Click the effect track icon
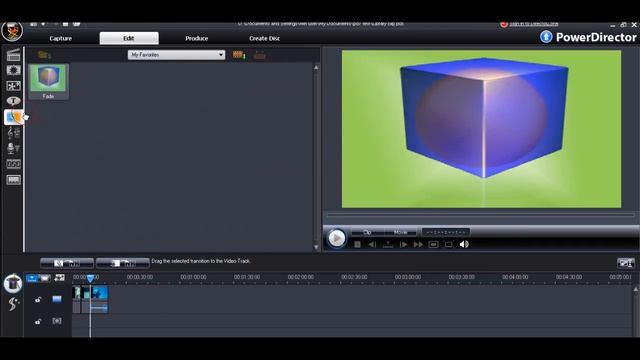The height and width of the screenshot is (360, 640). tap(57, 321)
